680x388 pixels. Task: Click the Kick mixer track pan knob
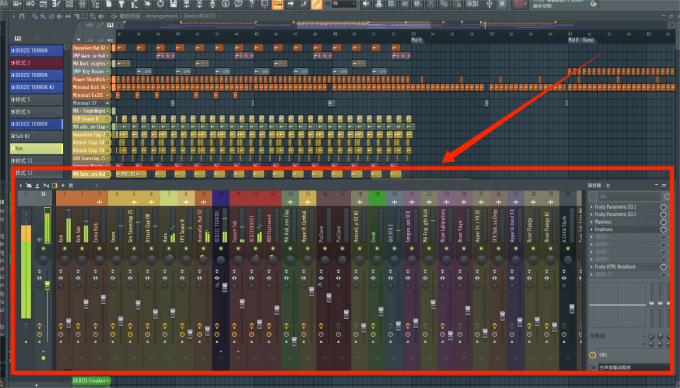click(x=65, y=260)
